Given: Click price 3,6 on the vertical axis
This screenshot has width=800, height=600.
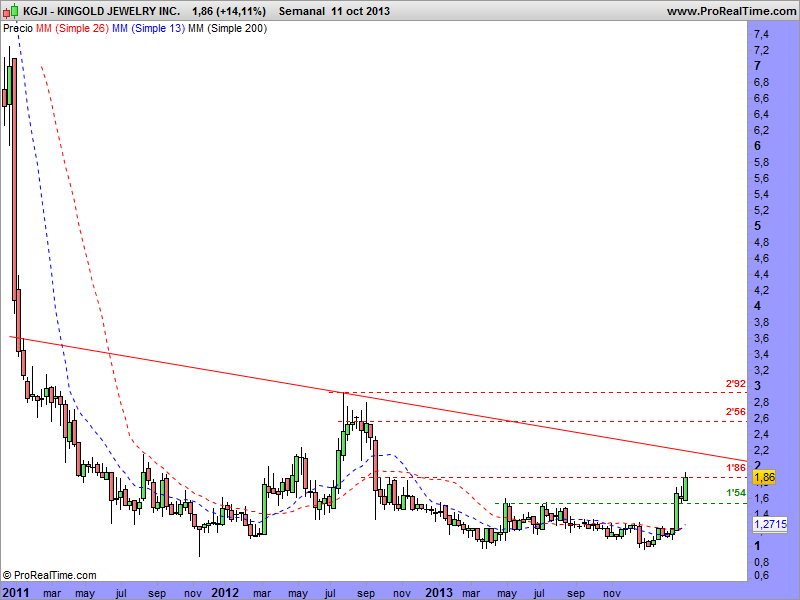Looking at the screenshot, I should click(x=761, y=338).
